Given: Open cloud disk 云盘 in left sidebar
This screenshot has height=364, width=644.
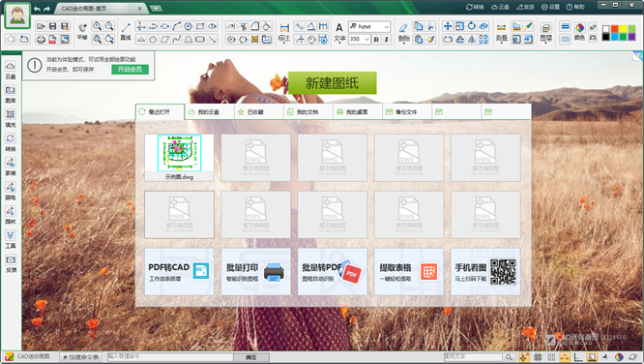Looking at the screenshot, I should tap(11, 71).
